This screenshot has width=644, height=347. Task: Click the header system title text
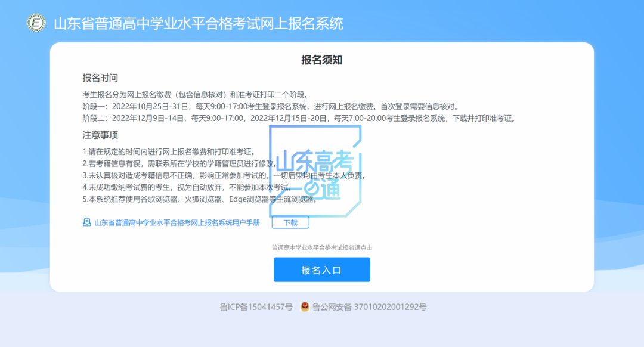[200, 24]
